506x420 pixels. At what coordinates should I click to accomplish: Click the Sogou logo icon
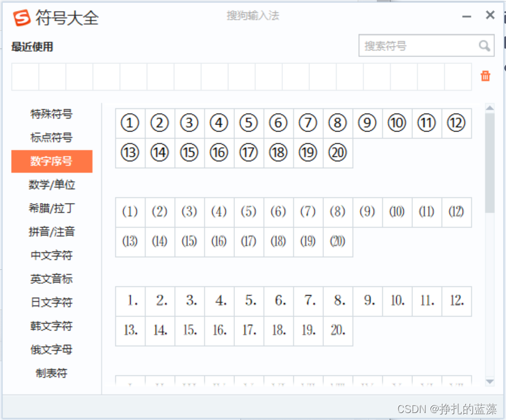tap(22, 17)
